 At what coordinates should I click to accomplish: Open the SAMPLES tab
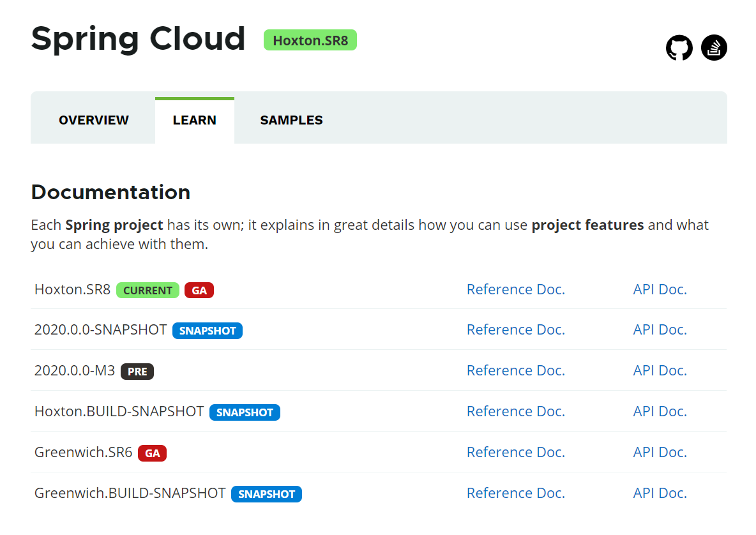point(291,120)
